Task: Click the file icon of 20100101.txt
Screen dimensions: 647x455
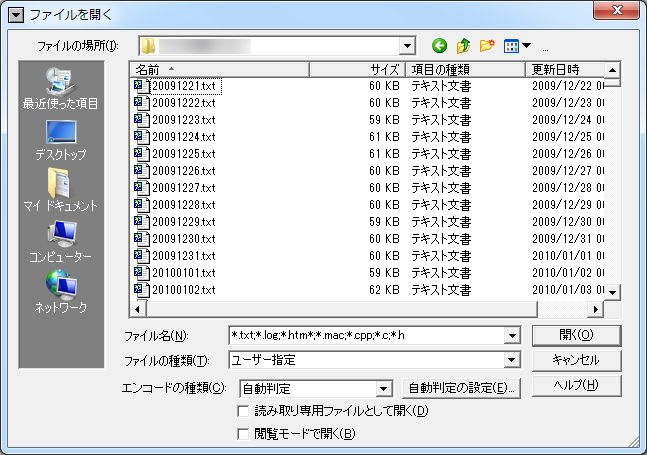Action: tap(142, 273)
